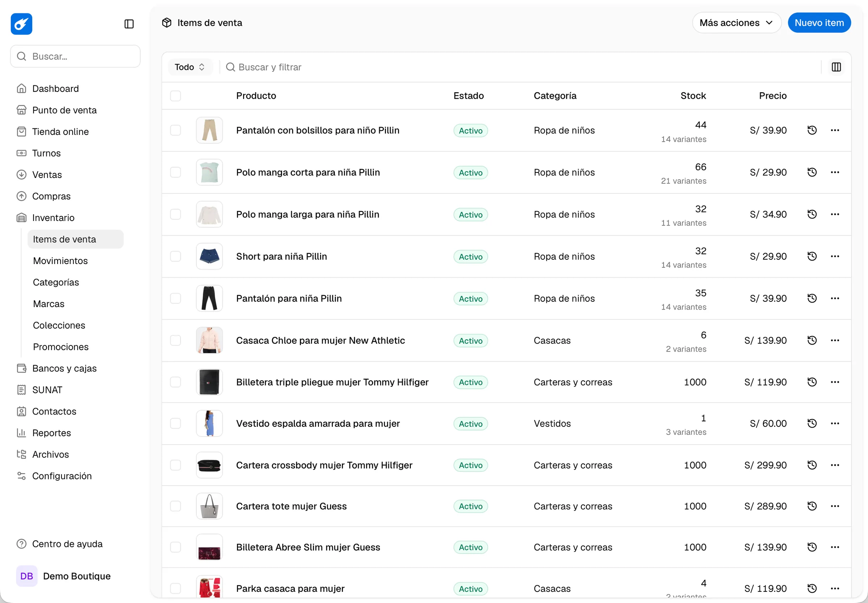Click the Buscar y filtrar field
This screenshot has width=868, height=603.
[x=521, y=67]
